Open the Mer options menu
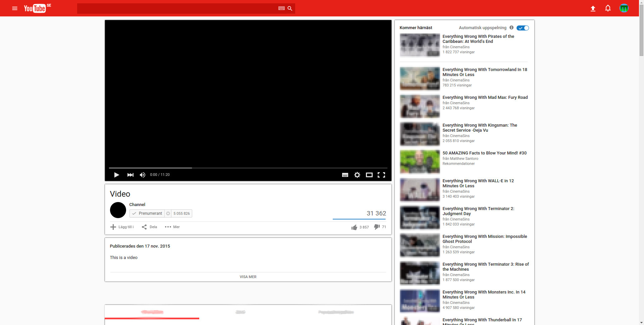The height and width of the screenshot is (325, 644). (172, 227)
